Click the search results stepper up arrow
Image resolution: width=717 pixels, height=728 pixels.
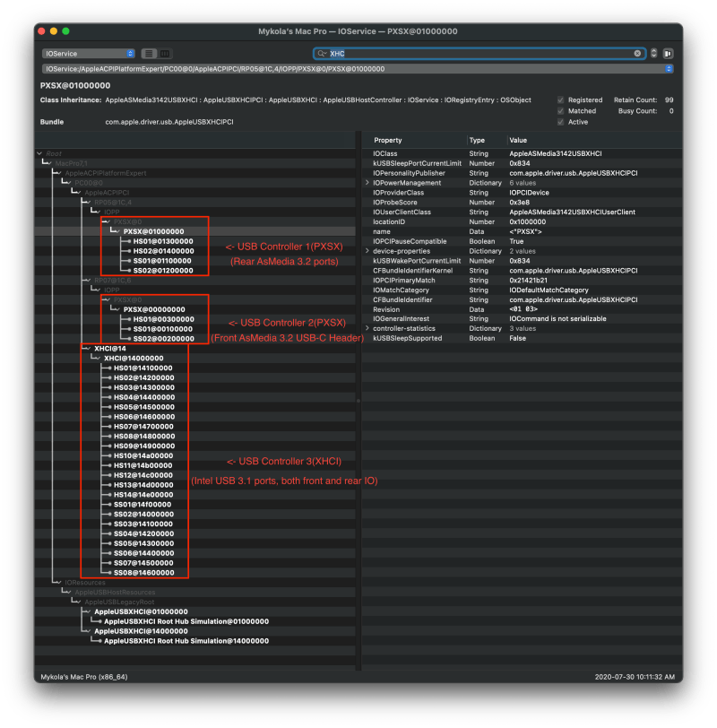[x=653, y=49]
